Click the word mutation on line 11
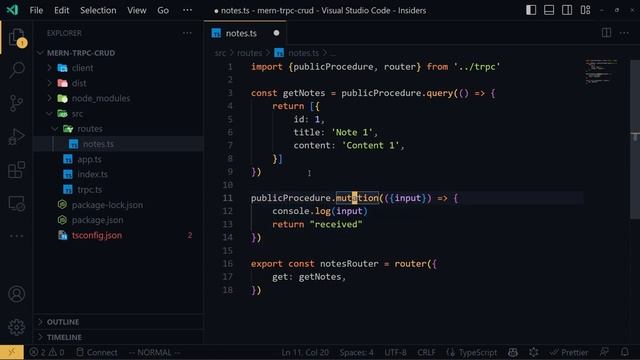 [x=357, y=198]
